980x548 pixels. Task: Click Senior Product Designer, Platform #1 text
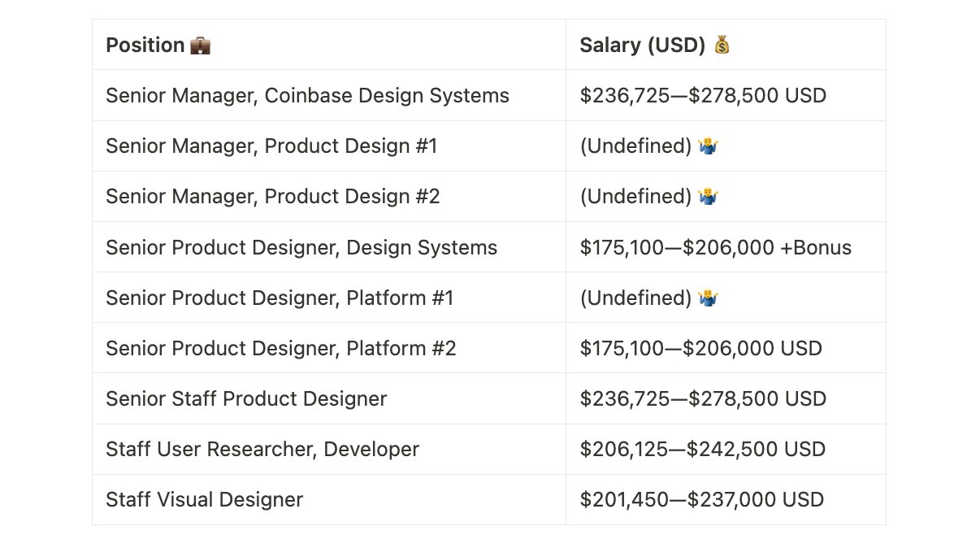pyautogui.click(x=280, y=298)
